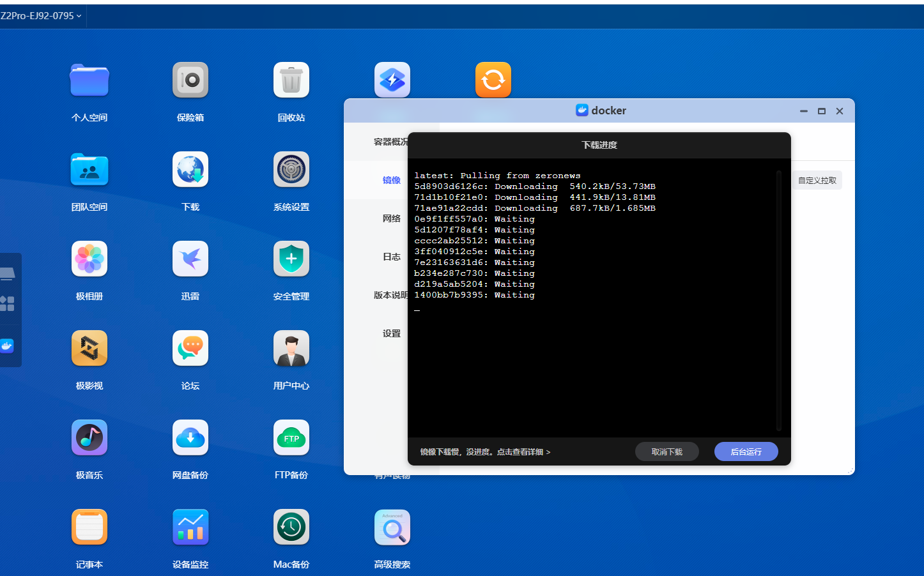924x576 pixels.
Task: Expand the Z2Pro-EJ92-0795 device dropdown
Action: [41, 15]
